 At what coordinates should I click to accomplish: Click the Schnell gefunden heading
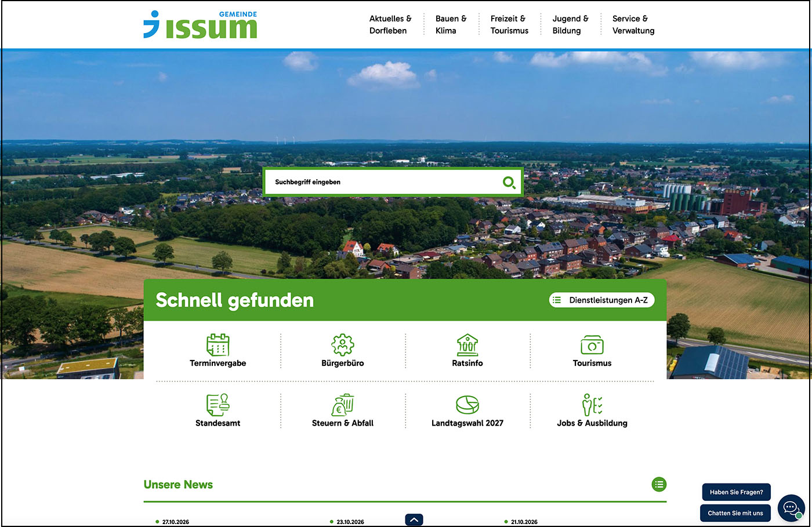point(235,300)
